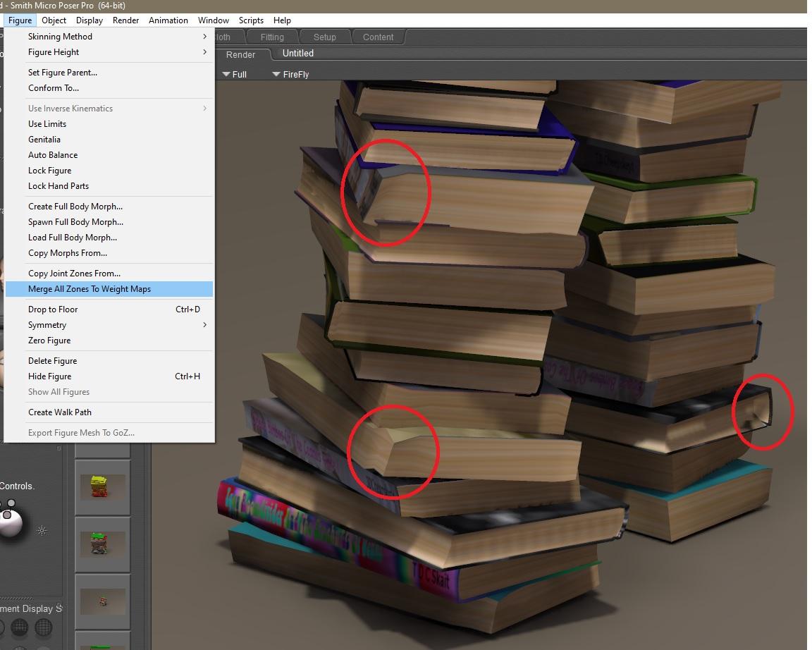Open the Full display dropdown
812x650 pixels.
pyautogui.click(x=235, y=74)
